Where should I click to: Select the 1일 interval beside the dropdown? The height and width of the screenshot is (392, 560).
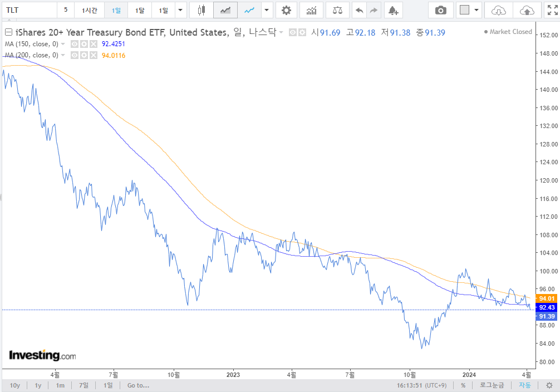coord(163,11)
